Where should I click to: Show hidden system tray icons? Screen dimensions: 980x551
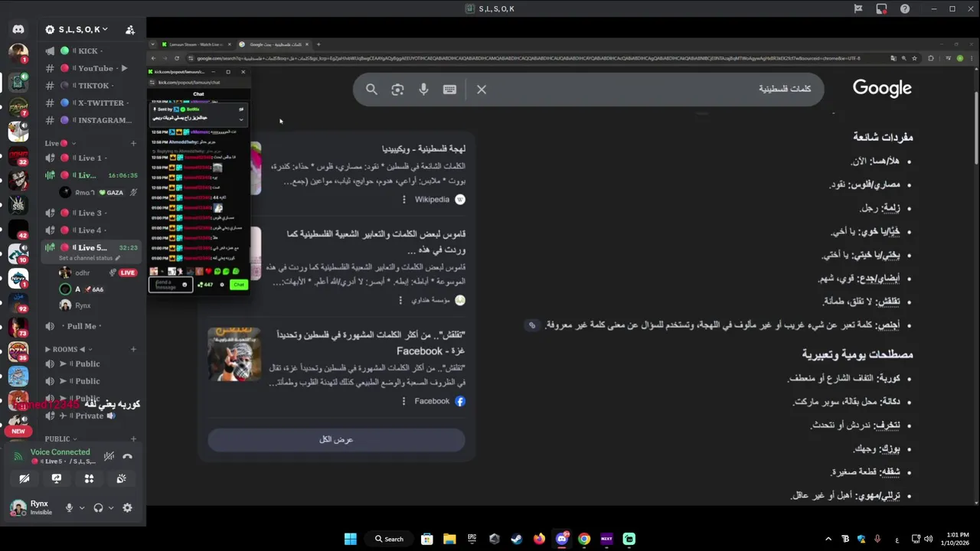click(828, 539)
